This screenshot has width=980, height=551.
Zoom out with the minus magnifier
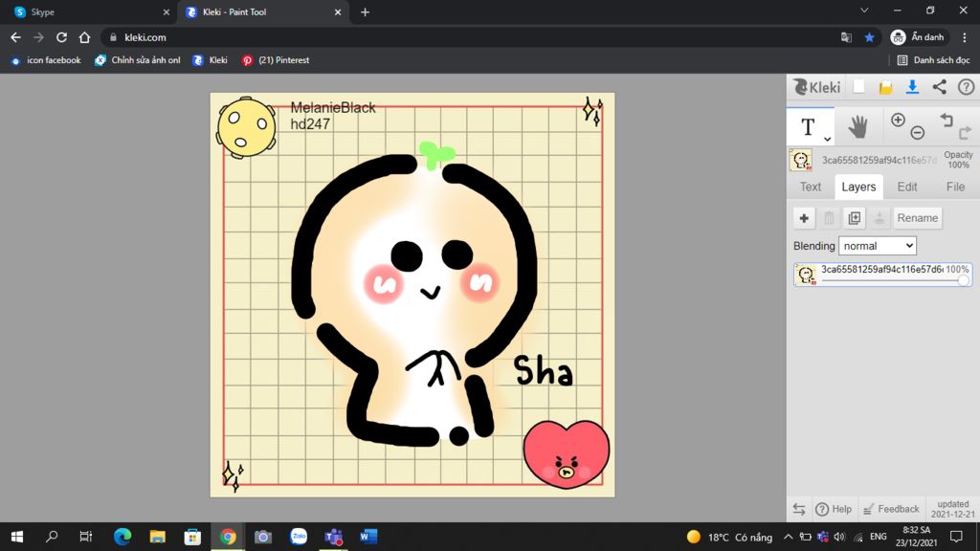tap(917, 132)
